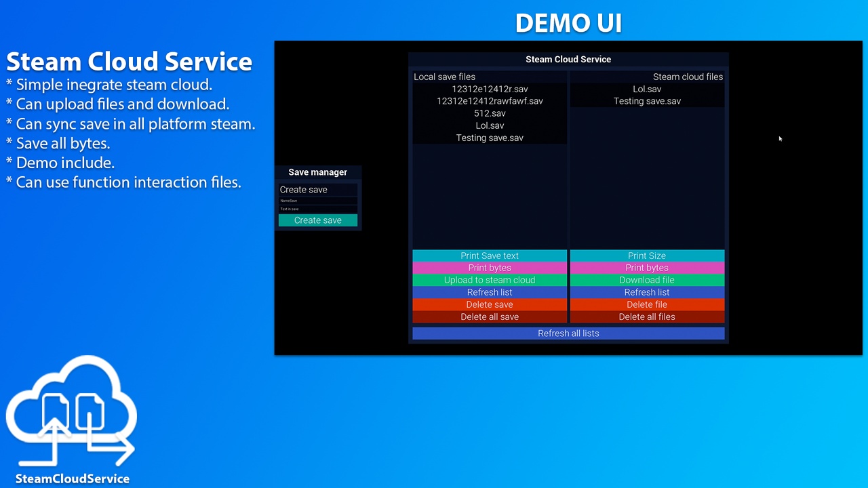
Task: Refresh list of Steam cloud files
Action: click(x=647, y=292)
